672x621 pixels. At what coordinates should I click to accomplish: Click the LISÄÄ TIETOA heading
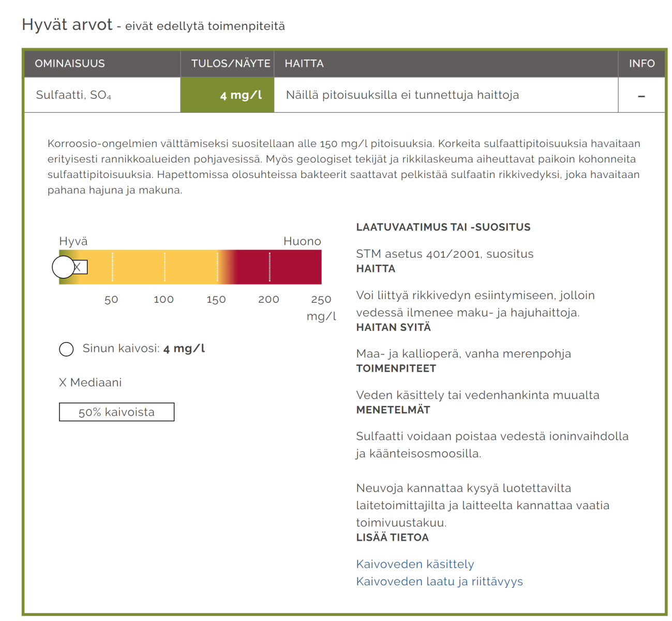click(392, 538)
